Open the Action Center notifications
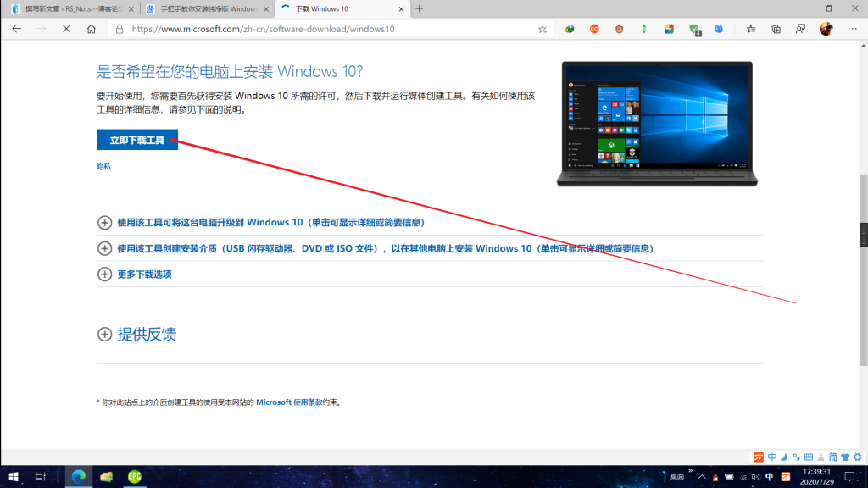The image size is (868, 488). click(x=849, y=477)
